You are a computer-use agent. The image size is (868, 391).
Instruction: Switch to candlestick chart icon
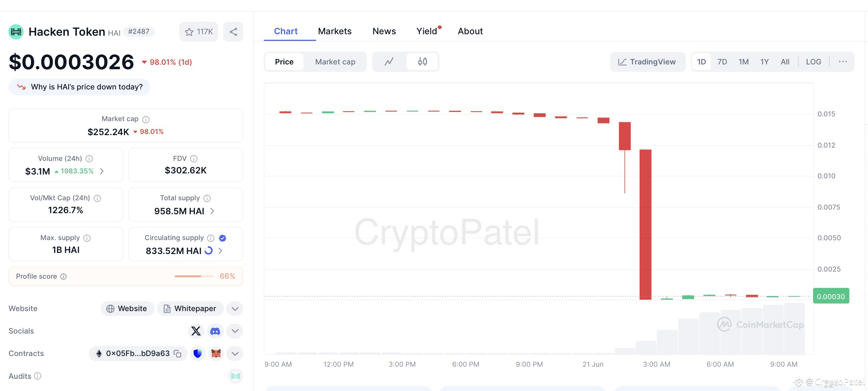pos(423,61)
